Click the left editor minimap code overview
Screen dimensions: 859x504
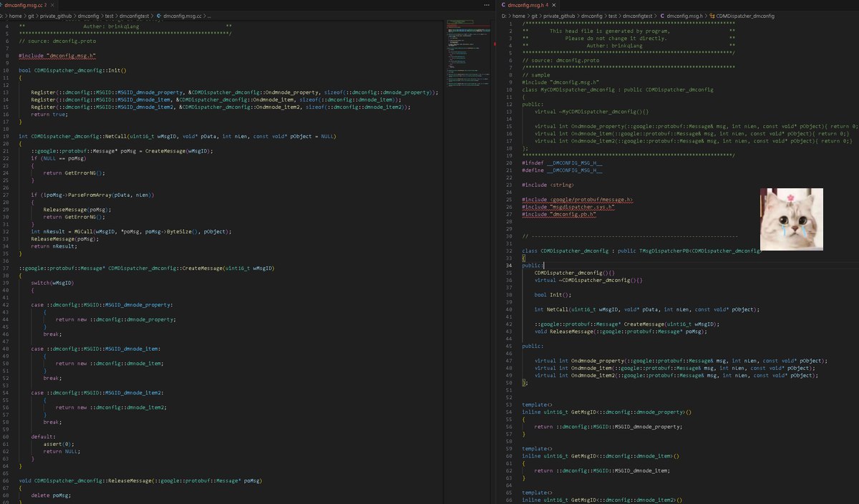coord(467,50)
